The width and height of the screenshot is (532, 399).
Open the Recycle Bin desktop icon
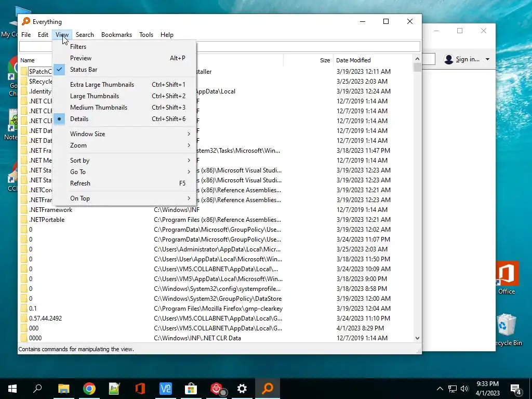pos(508,329)
